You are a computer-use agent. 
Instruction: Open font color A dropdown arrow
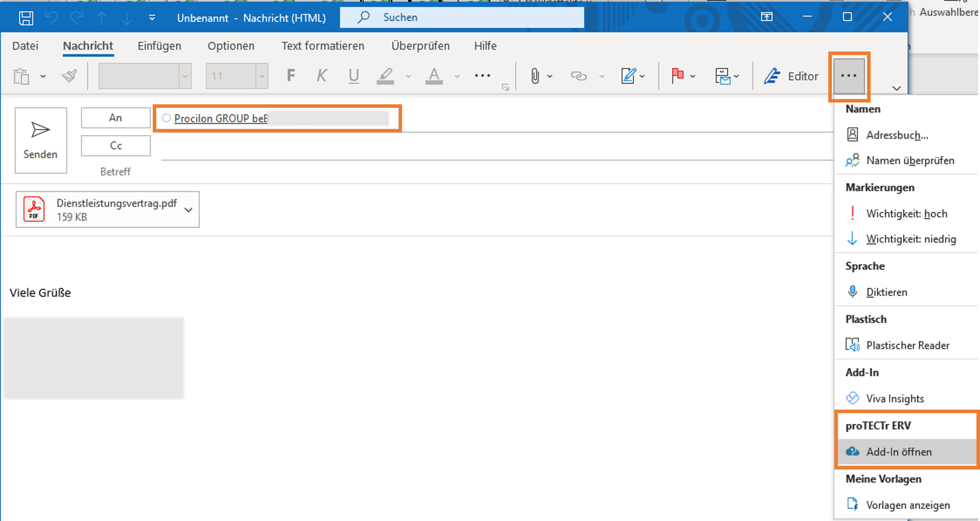[457, 76]
